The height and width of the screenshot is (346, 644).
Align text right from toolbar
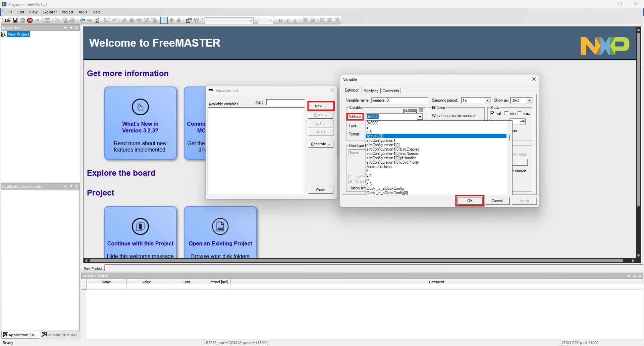point(337,20)
